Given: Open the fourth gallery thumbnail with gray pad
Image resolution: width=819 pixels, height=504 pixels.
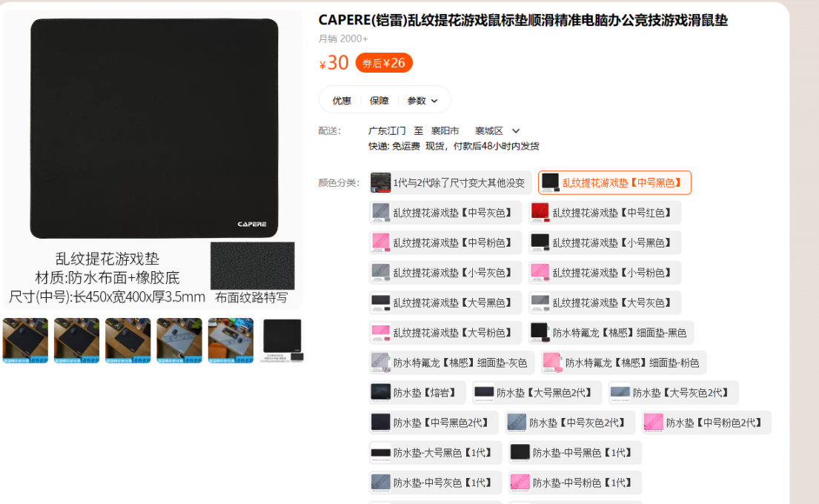Looking at the screenshot, I should (x=179, y=340).
